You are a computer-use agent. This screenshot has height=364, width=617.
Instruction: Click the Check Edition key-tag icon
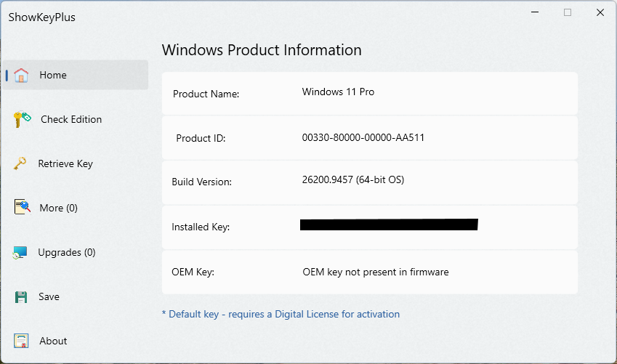[x=22, y=119]
